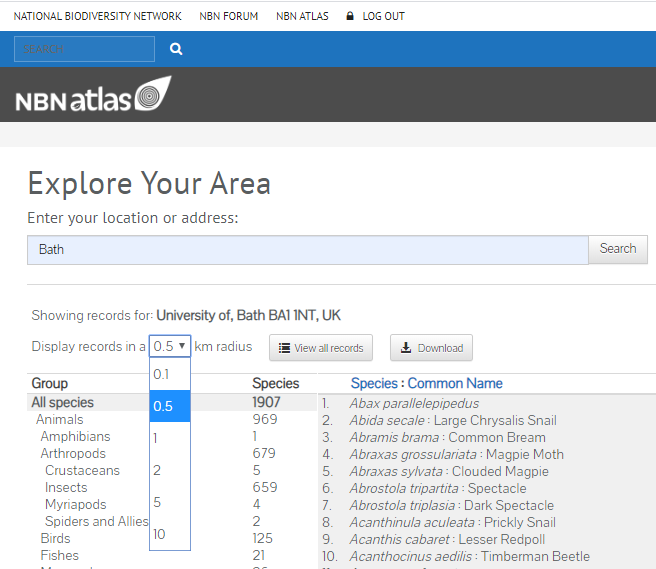Pick the 2 km radius option
Screen dimensions: 656x569
[170, 470]
